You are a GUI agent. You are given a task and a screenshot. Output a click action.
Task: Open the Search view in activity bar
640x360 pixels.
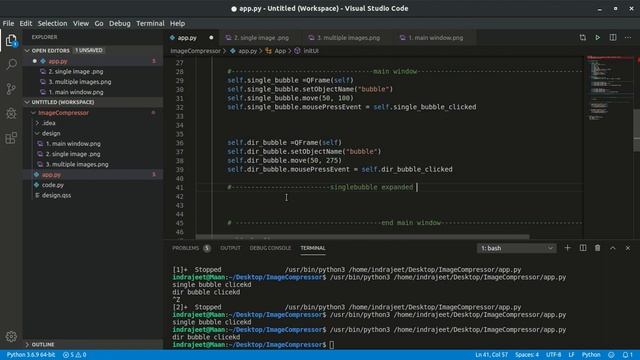point(11,64)
